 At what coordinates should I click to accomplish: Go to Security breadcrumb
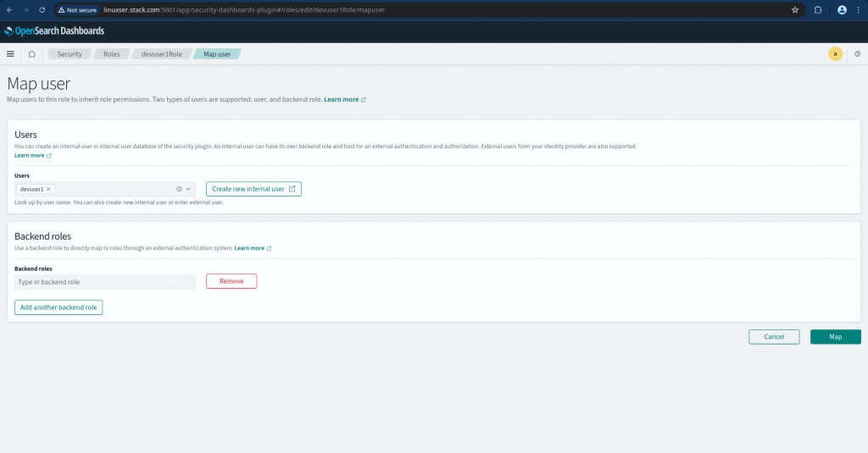coord(70,54)
